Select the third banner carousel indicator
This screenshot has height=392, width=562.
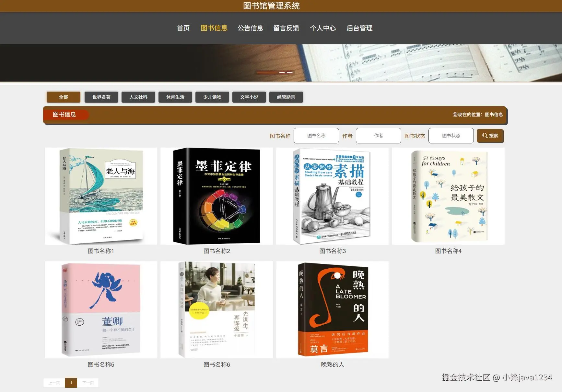click(x=290, y=73)
